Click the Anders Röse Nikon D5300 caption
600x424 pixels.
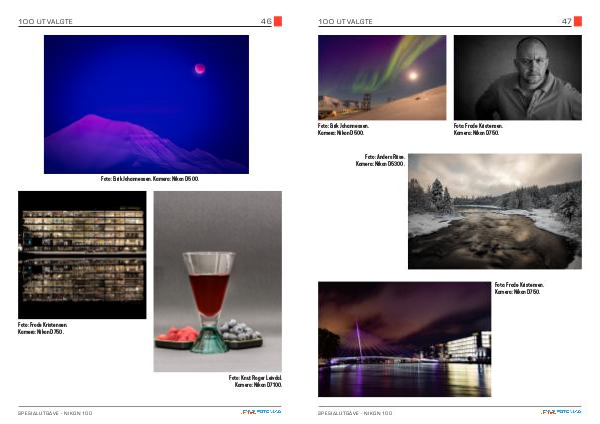379,160
